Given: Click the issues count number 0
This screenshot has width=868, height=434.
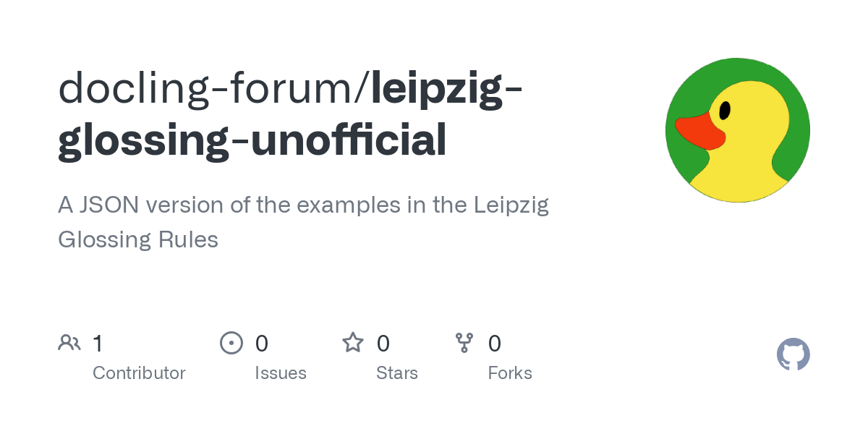Looking at the screenshot, I should pyautogui.click(x=262, y=343).
